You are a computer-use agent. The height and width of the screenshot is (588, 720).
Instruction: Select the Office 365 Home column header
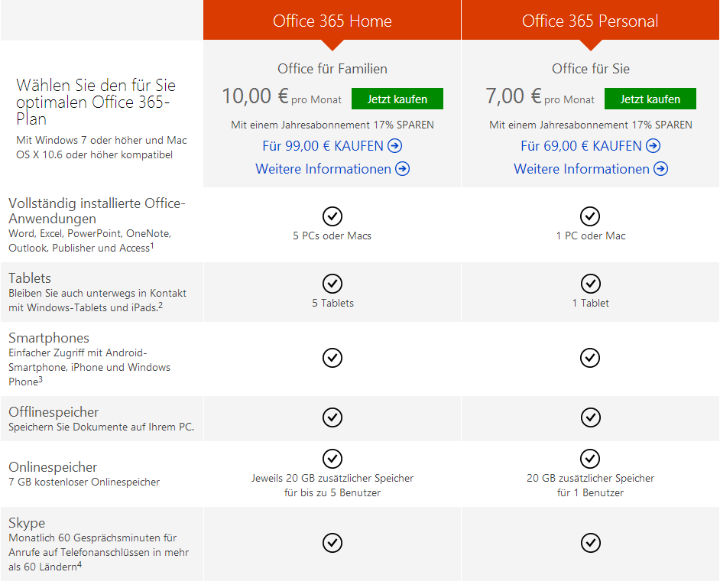pos(332,21)
